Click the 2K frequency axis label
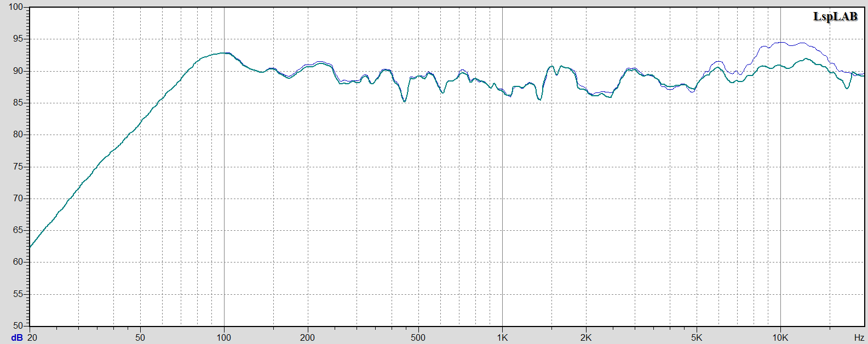This screenshot has height=344, width=868. click(x=586, y=337)
